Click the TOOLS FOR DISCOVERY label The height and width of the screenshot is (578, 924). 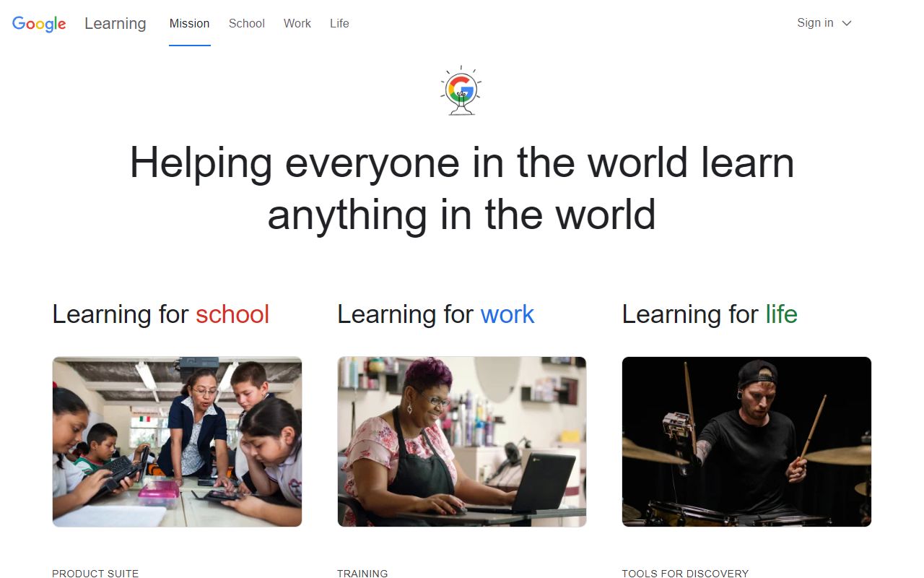[685, 574]
